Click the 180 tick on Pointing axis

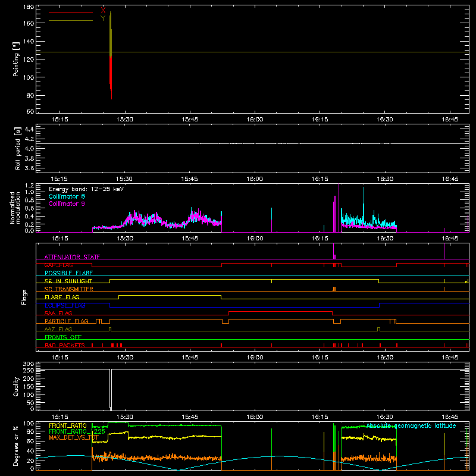(29, 7)
